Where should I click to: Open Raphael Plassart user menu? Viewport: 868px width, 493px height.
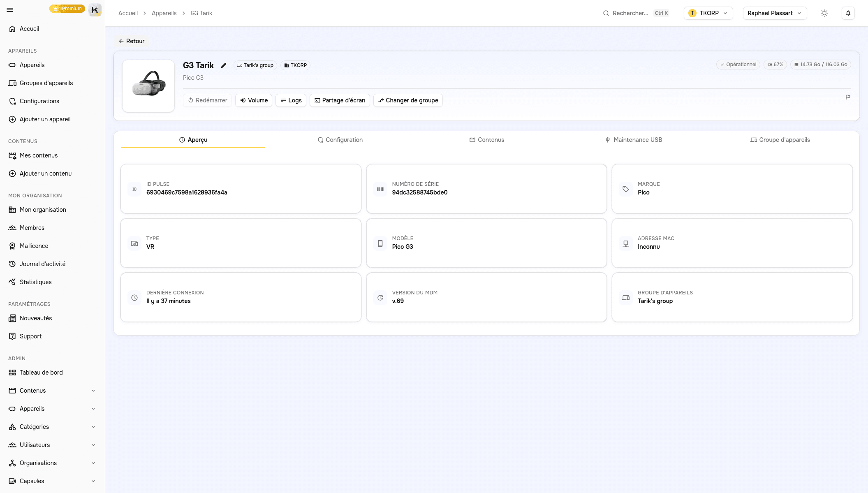coord(775,13)
